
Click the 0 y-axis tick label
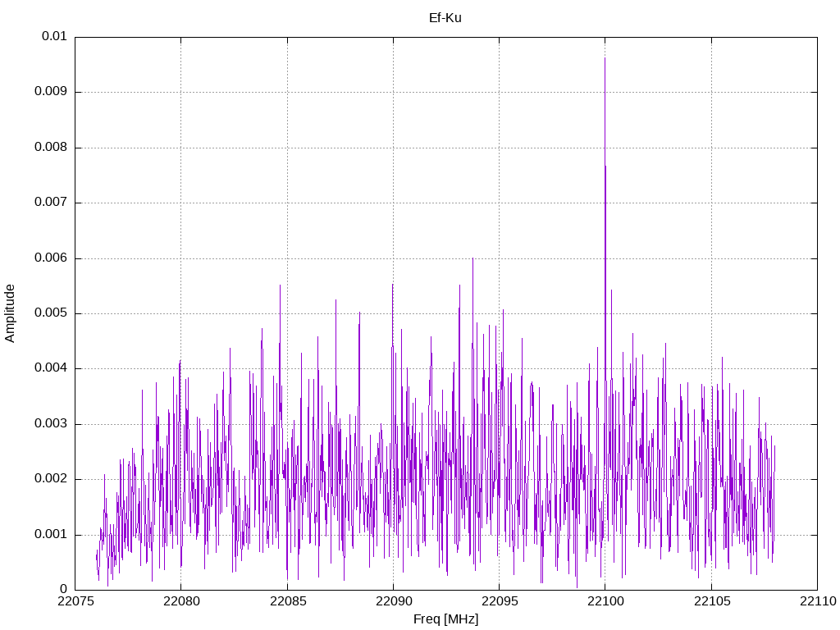[x=63, y=590]
